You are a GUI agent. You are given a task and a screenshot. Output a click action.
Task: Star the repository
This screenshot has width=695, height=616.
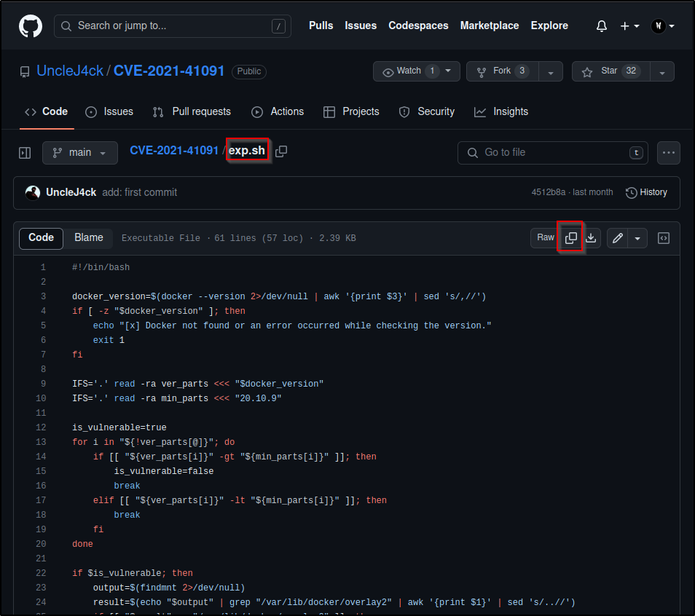click(x=611, y=71)
